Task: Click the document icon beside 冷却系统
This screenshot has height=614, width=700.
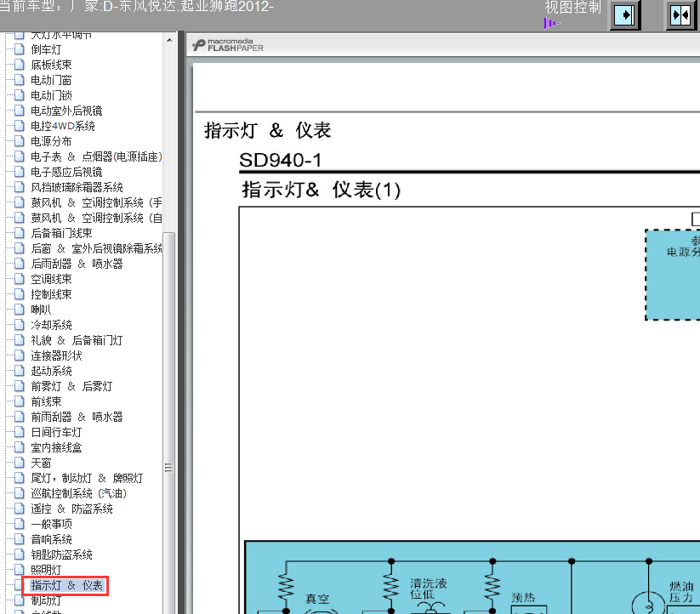Action: pyautogui.click(x=20, y=324)
